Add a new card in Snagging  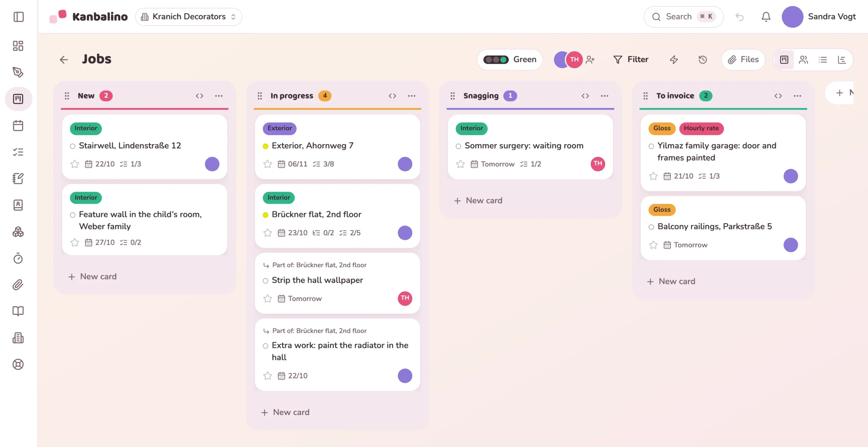[478, 201]
